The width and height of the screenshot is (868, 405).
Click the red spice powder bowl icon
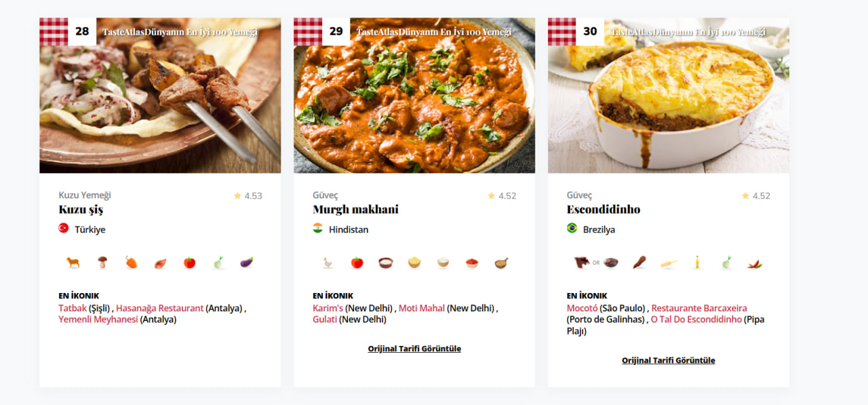pos(472,263)
